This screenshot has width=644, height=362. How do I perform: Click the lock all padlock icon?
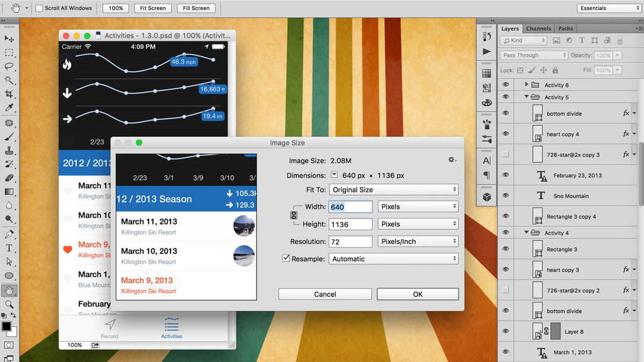coord(555,70)
